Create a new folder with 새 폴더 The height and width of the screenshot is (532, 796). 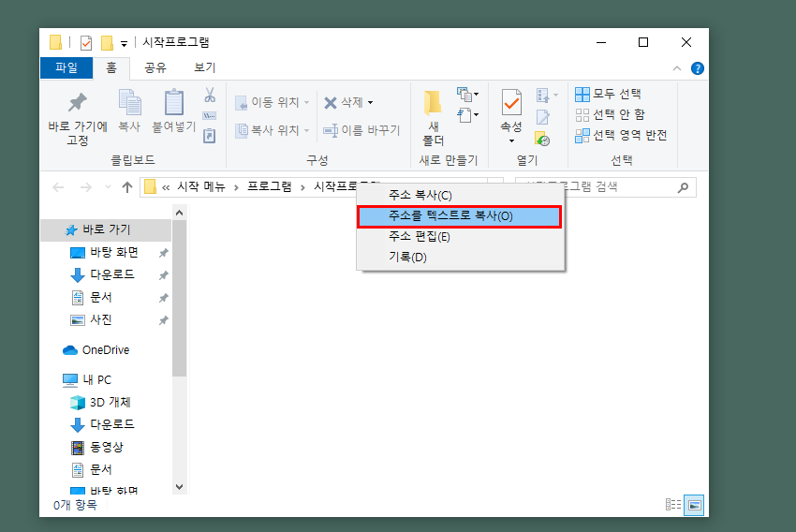(x=433, y=116)
